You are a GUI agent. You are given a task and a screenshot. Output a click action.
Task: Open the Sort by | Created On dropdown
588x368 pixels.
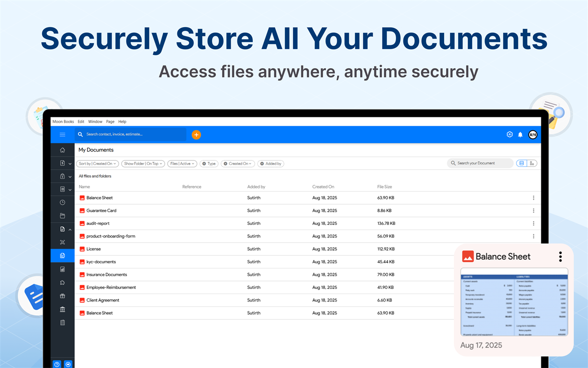(x=98, y=164)
